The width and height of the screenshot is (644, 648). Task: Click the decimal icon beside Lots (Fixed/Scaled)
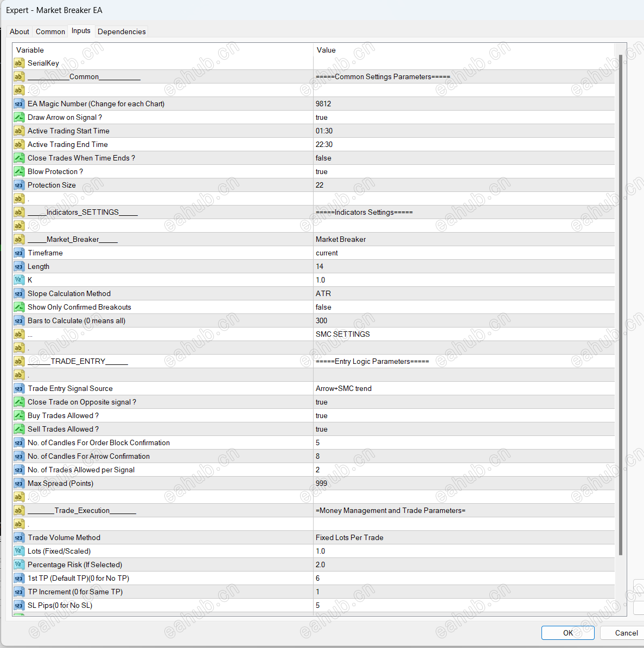click(x=19, y=551)
